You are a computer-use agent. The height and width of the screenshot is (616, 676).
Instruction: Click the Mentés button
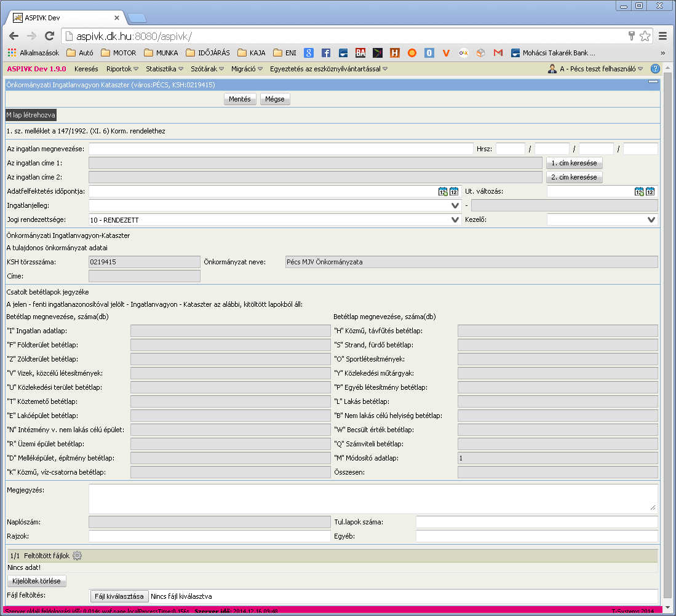240,99
